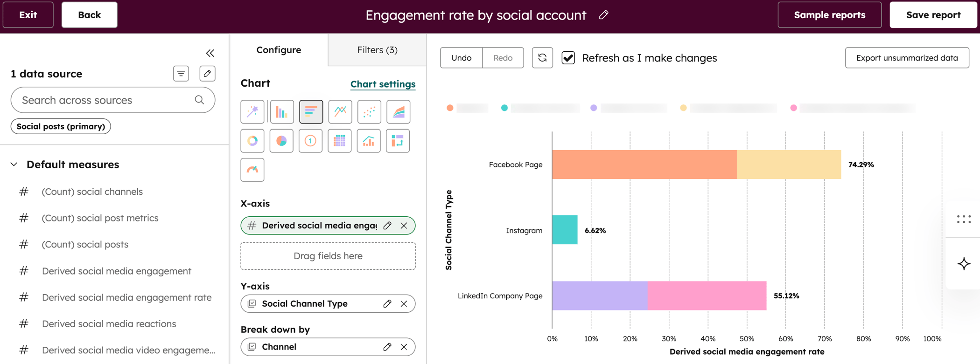Screen dimensions: 980x364
Task: Click the teal legend color dot
Action: [x=504, y=108]
